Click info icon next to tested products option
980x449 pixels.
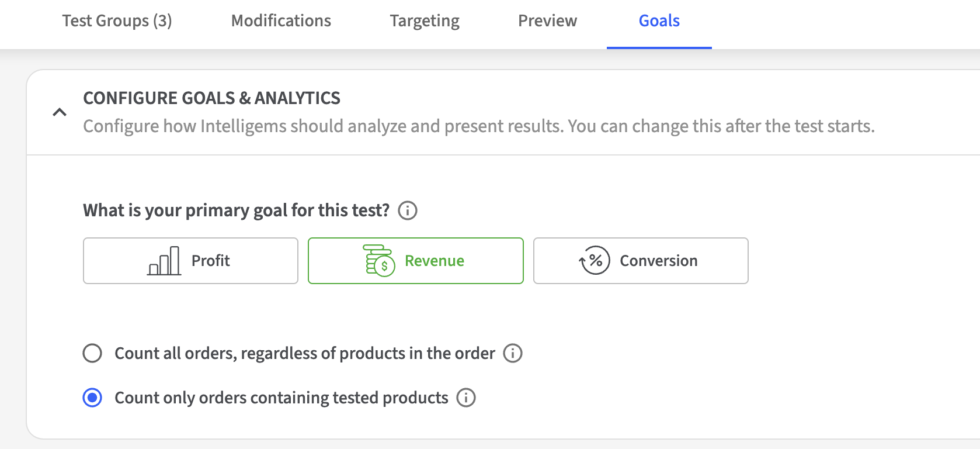[466, 398]
